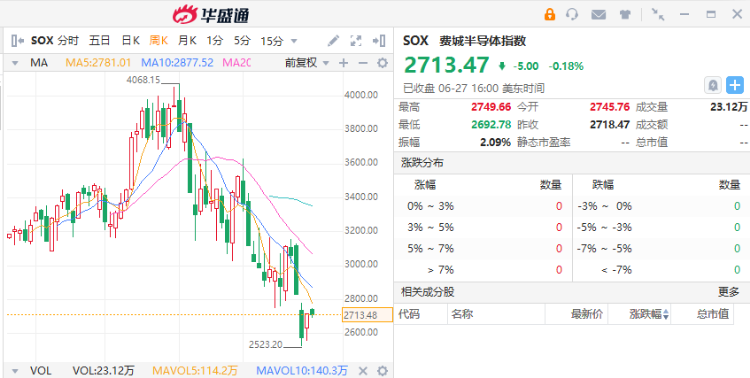Select the pencil drawing tool
The width and height of the screenshot is (750, 378).
tap(333, 41)
